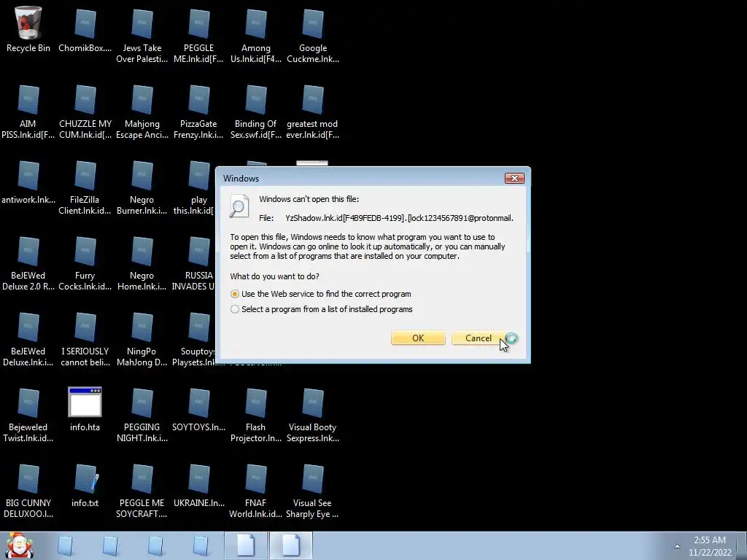Viewport: 747px width, 560px height.
Task: Close the Windows can't open file dialog
Action: 514,178
